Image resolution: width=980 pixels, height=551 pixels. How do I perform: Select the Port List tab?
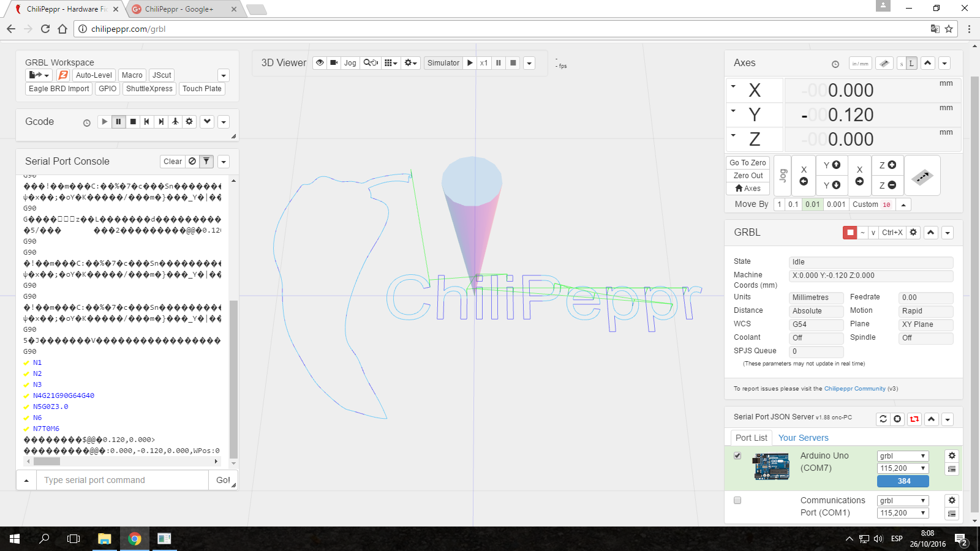coord(751,438)
